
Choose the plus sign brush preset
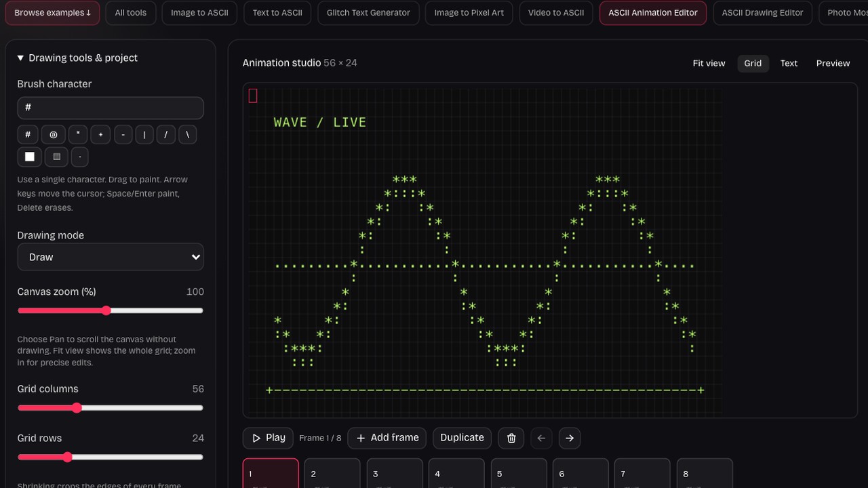pyautogui.click(x=100, y=135)
